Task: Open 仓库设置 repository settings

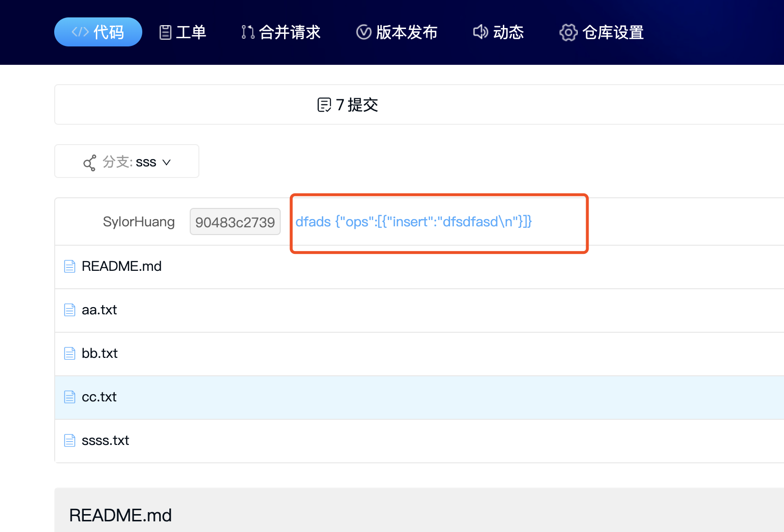Action: click(602, 32)
